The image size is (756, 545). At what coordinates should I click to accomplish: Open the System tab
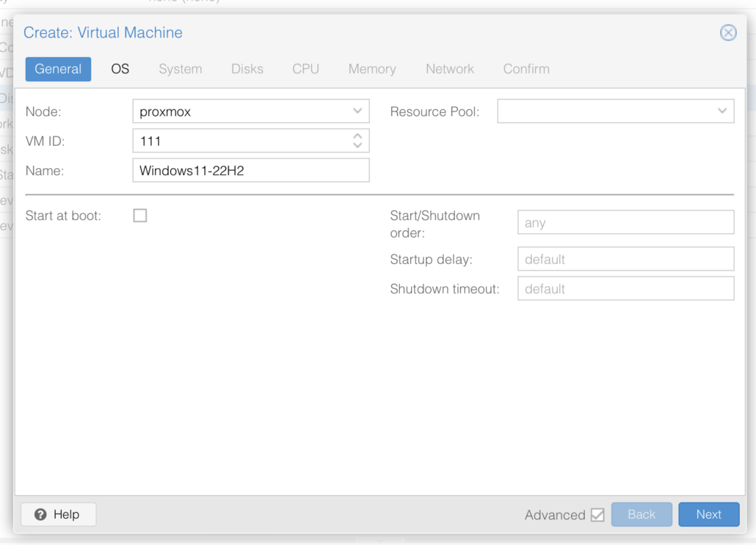pos(180,69)
